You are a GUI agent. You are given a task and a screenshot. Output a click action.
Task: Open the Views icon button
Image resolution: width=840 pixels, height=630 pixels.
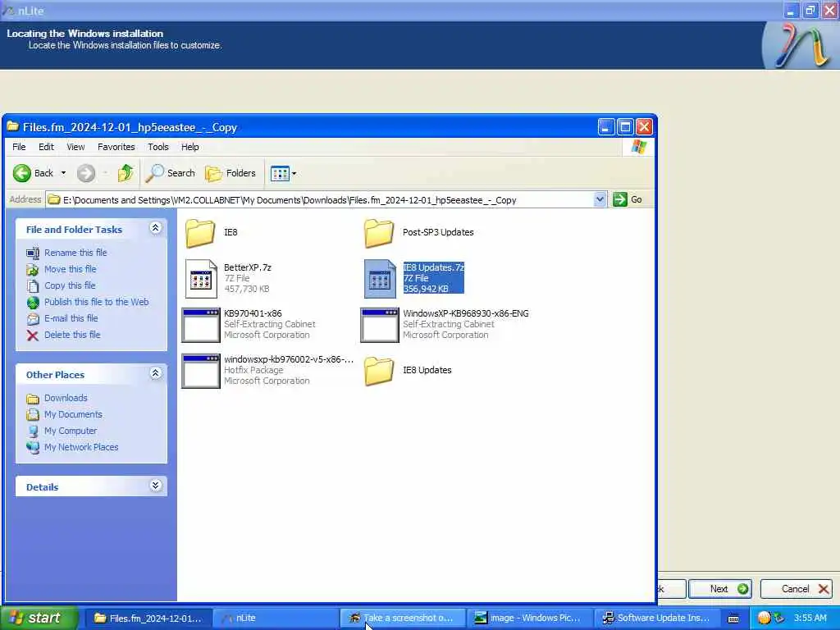pyautogui.click(x=280, y=173)
